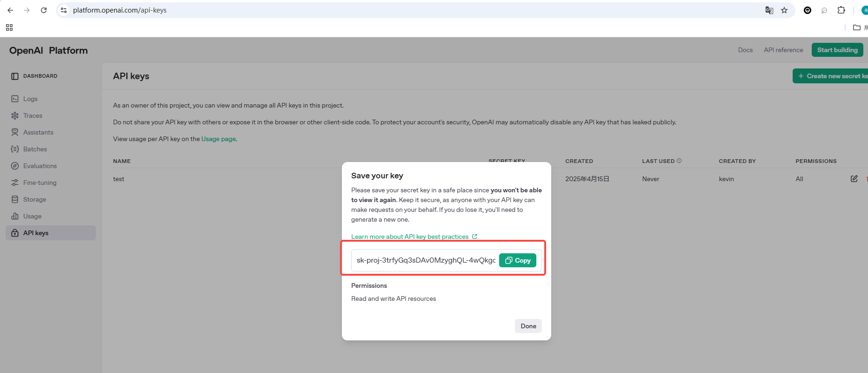The height and width of the screenshot is (373, 868).
Task: Click the CREATED BY column header
Action: 737,161
